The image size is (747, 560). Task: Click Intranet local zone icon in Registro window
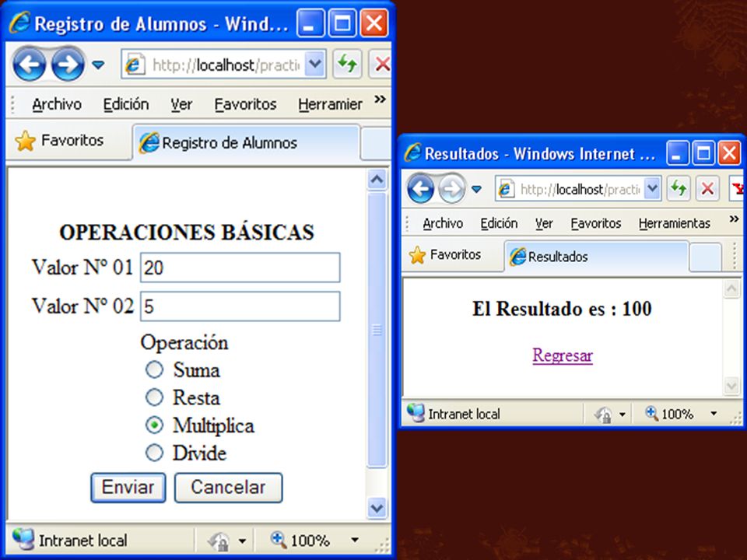pos(23,540)
